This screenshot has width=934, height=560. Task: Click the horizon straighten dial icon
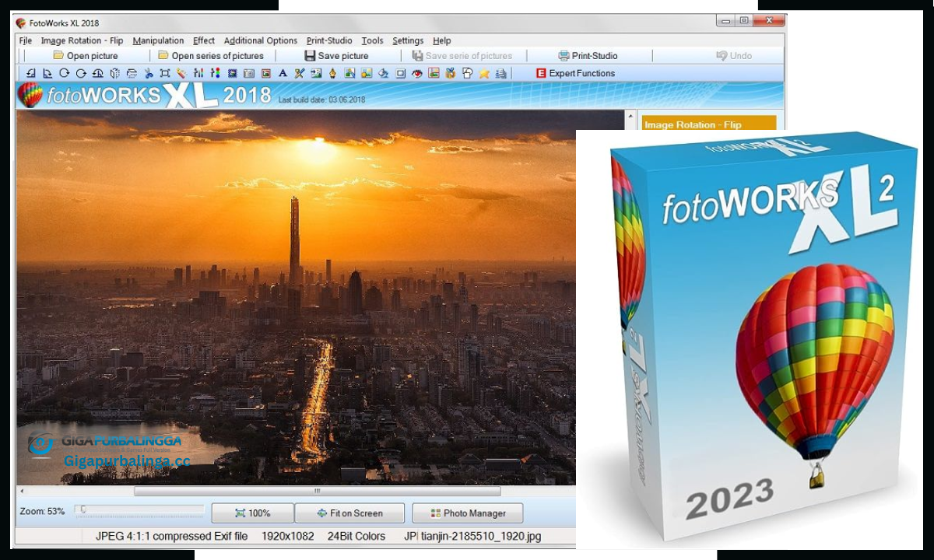tap(97, 73)
